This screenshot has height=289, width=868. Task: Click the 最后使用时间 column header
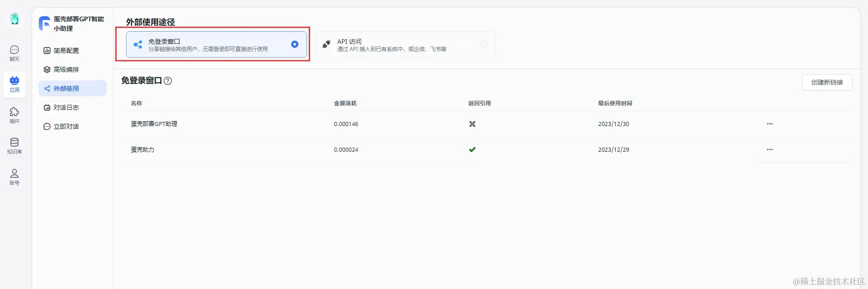(x=615, y=103)
